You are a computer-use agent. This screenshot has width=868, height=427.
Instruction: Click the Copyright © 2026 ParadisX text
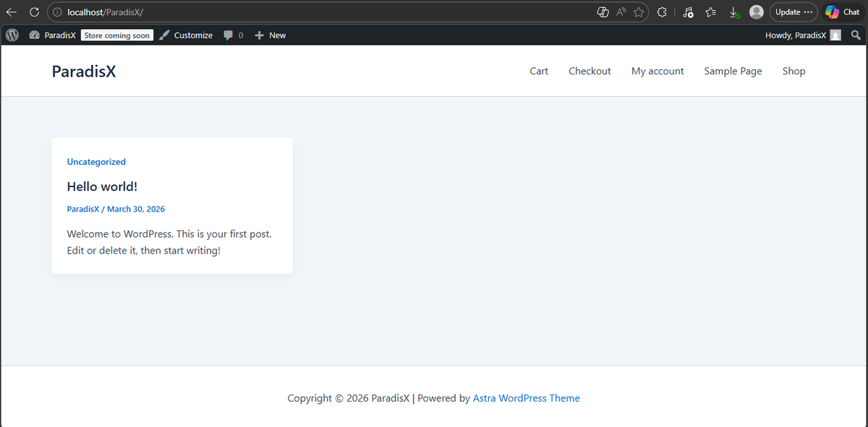[x=349, y=398]
